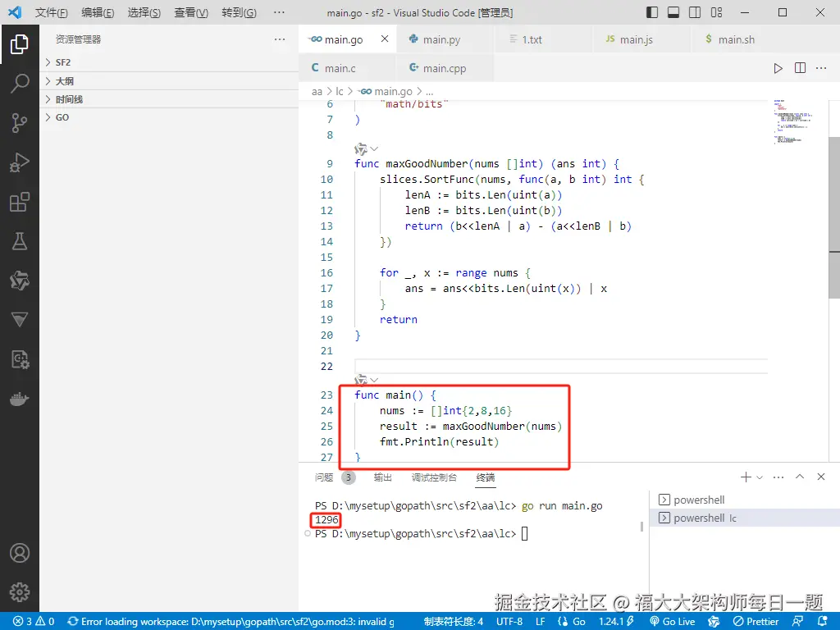Open the overflow menu in menu bar
This screenshot has height=630, width=840.
[x=279, y=12]
